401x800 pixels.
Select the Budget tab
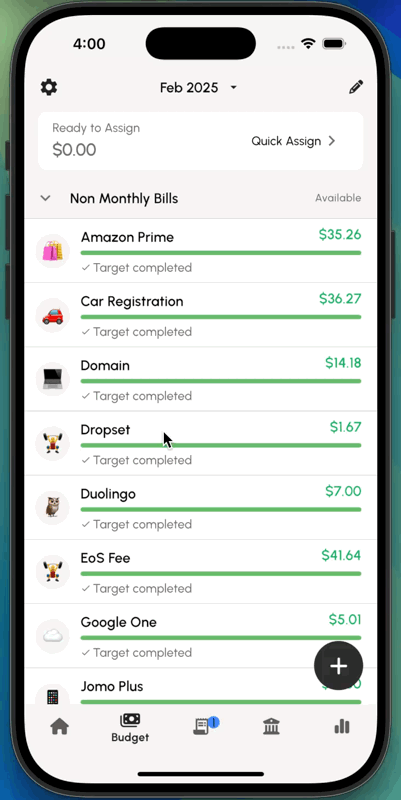pos(130,728)
